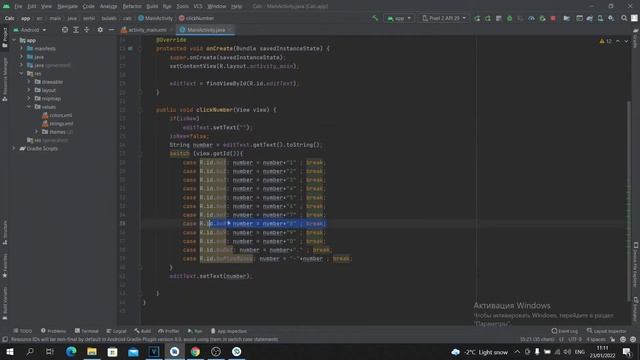Expand the manifests folder
Screen dimensions: 640x360
click(x=21, y=48)
